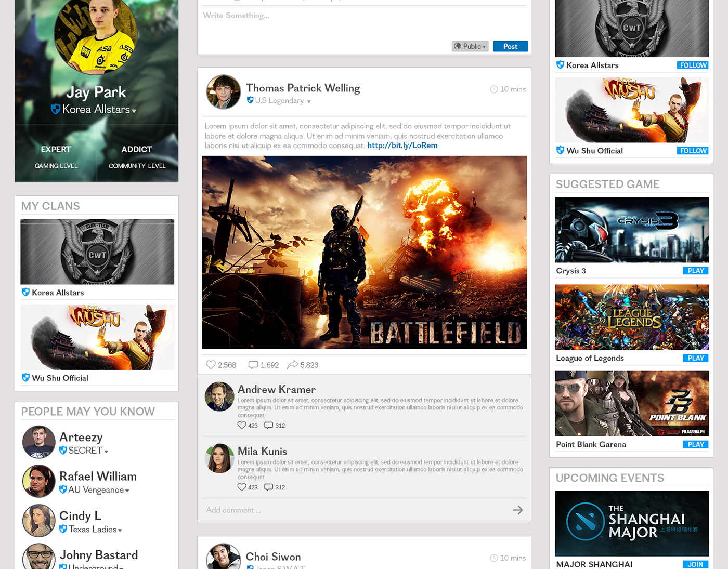This screenshot has height=569, width=728.
Task: Click shield badge next to Jay Park's Korea Allstars
Action: pos(56,109)
